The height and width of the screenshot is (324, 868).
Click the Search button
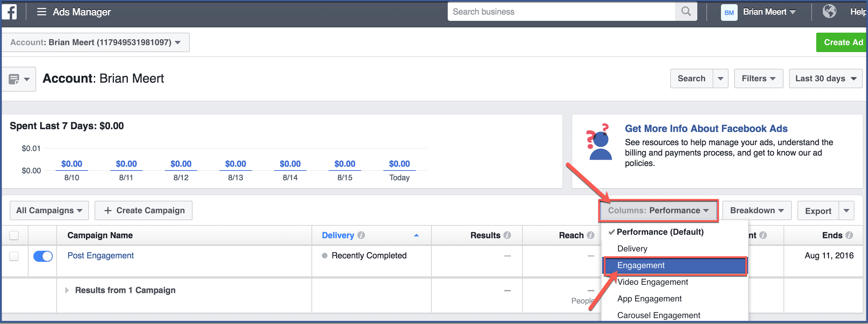tap(691, 78)
